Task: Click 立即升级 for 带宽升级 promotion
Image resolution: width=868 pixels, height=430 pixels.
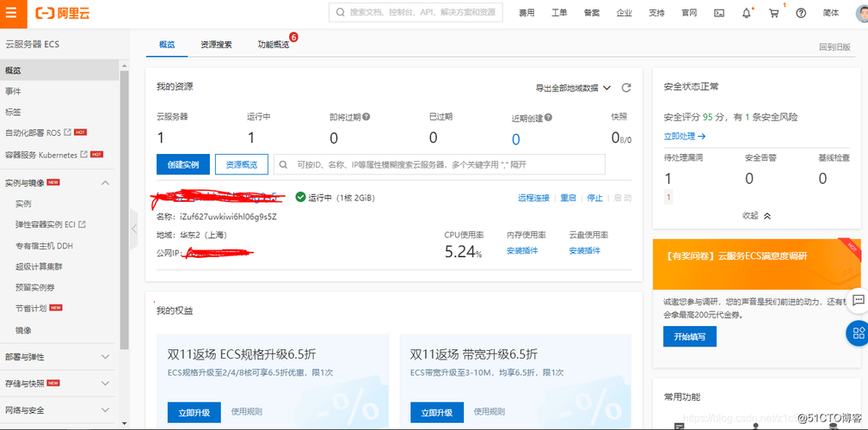Action: point(437,412)
